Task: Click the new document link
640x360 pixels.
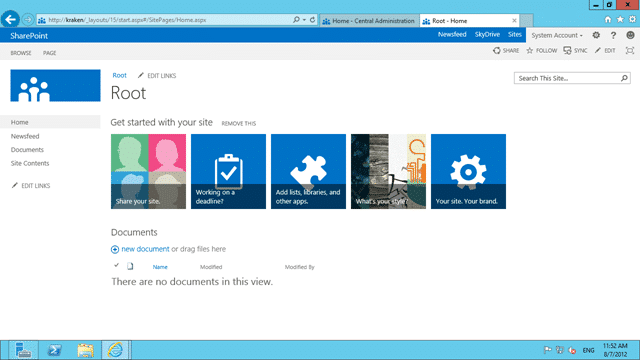Action: pyautogui.click(x=145, y=249)
